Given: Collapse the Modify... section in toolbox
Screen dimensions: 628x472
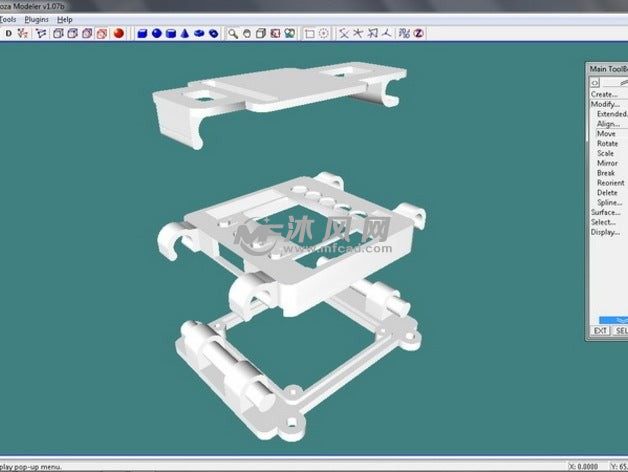Looking at the screenshot, I should click(604, 104).
